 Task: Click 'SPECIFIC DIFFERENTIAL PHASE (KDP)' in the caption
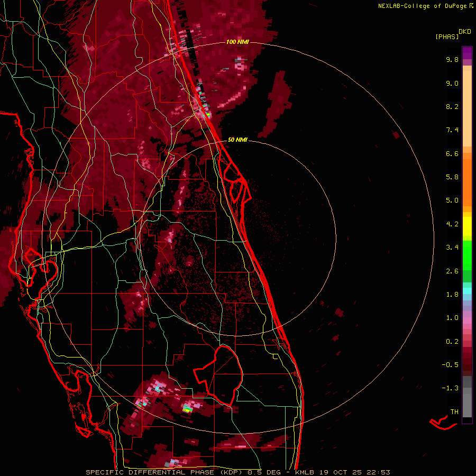click(165, 472)
